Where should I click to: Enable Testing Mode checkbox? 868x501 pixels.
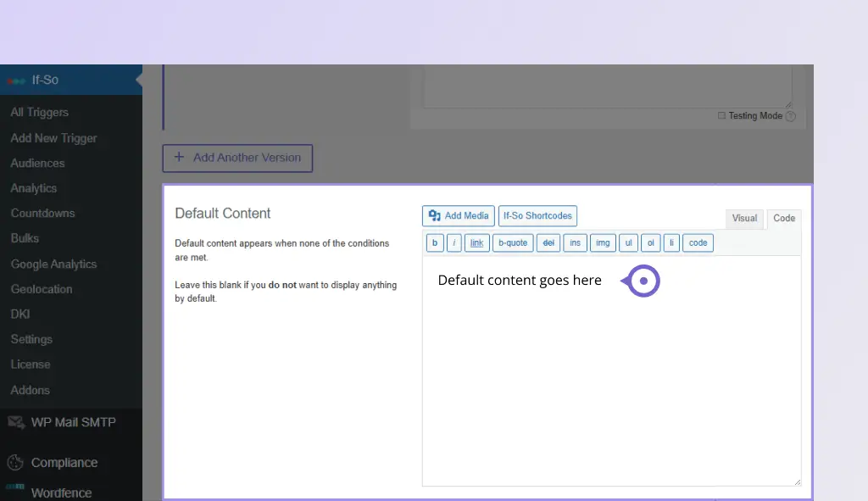point(721,115)
